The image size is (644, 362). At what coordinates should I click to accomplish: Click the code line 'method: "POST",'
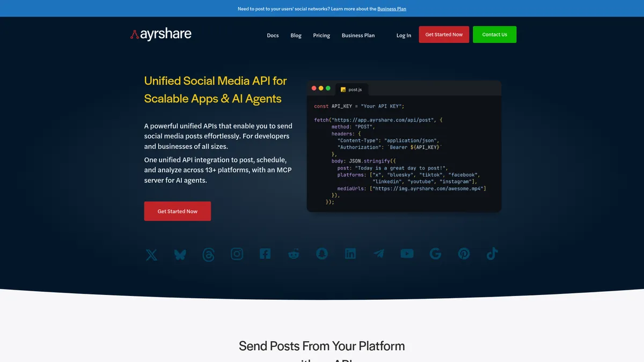point(353,127)
